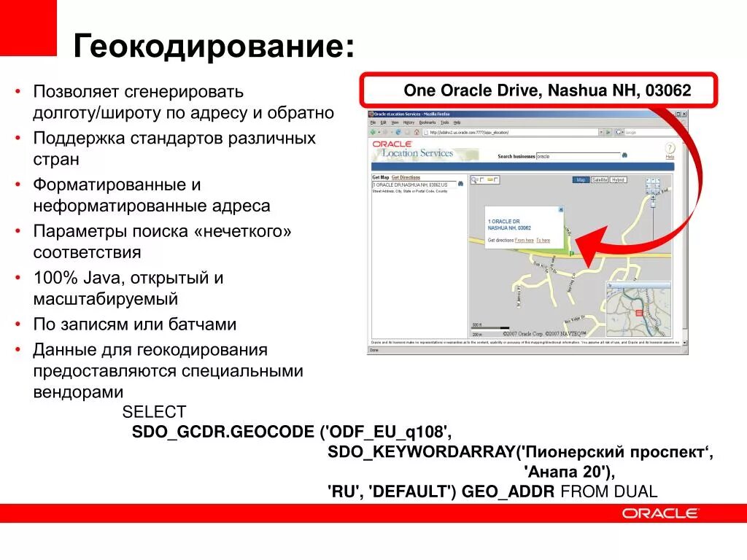Open Help via the question mark icon
Screen dimensions: 747x560
click(670, 148)
